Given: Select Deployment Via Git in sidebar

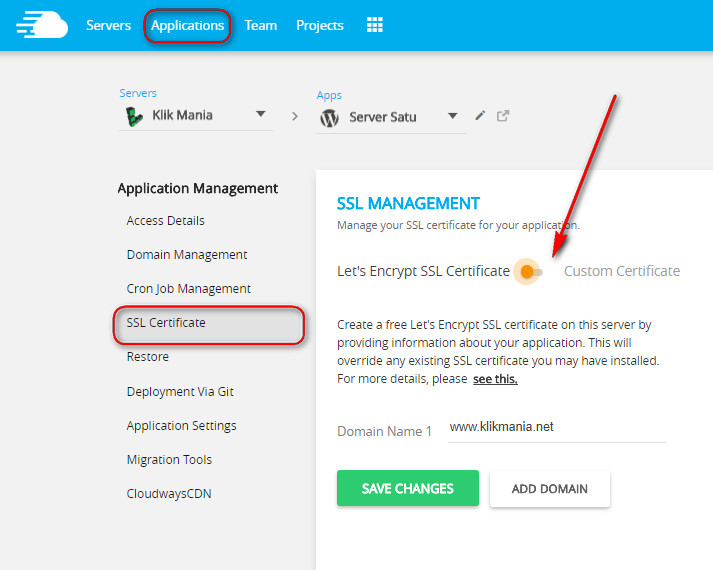Looking at the screenshot, I should (180, 392).
